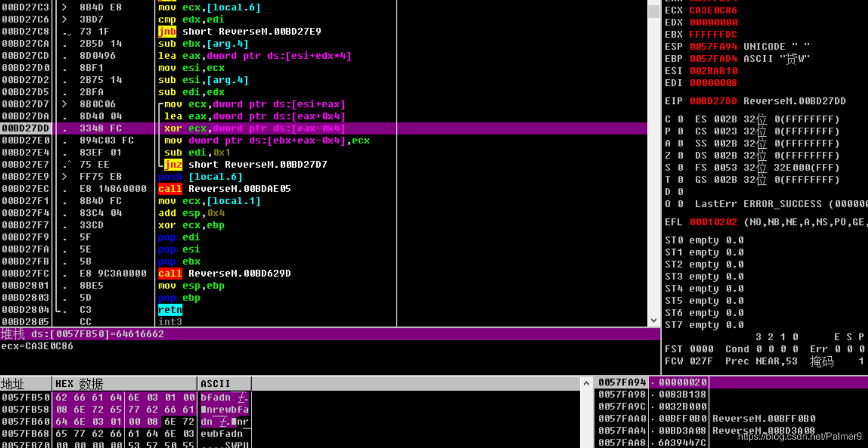Select the ST7 empty 0.0 FPU register

pyautogui.click(x=705, y=325)
